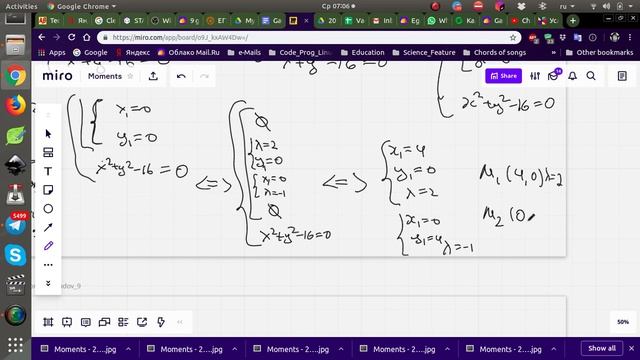Open the Science_Feature bookmark folder

click(x=424, y=52)
